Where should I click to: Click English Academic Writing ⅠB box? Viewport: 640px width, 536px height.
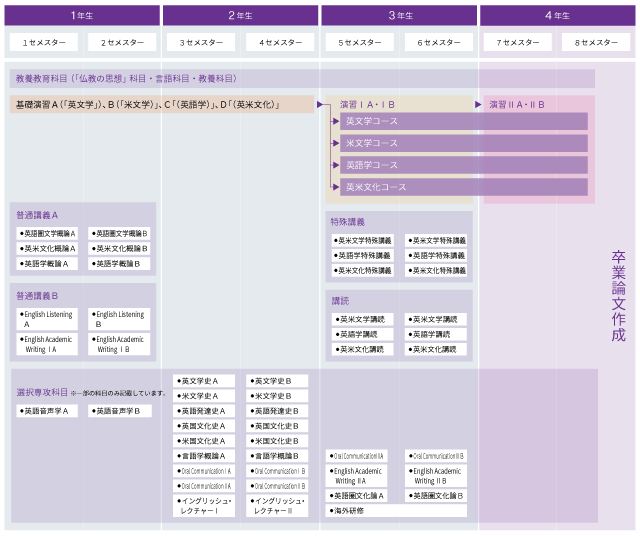(119, 344)
